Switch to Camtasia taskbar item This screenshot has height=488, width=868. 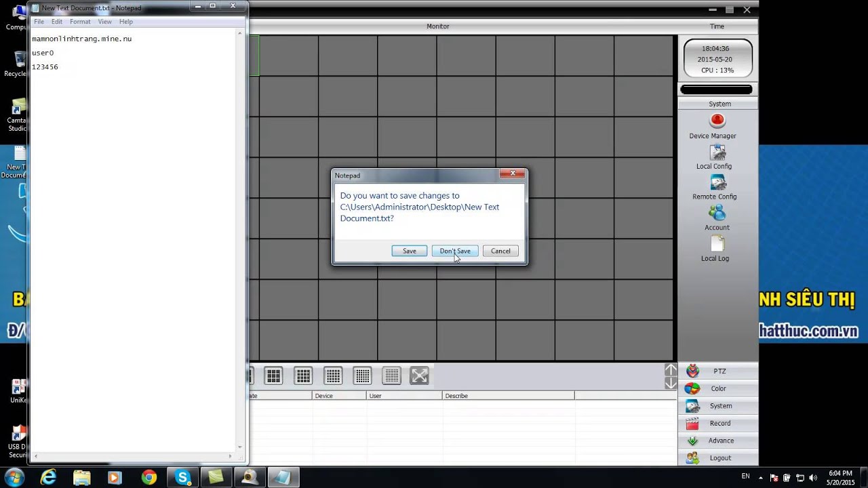(x=216, y=477)
